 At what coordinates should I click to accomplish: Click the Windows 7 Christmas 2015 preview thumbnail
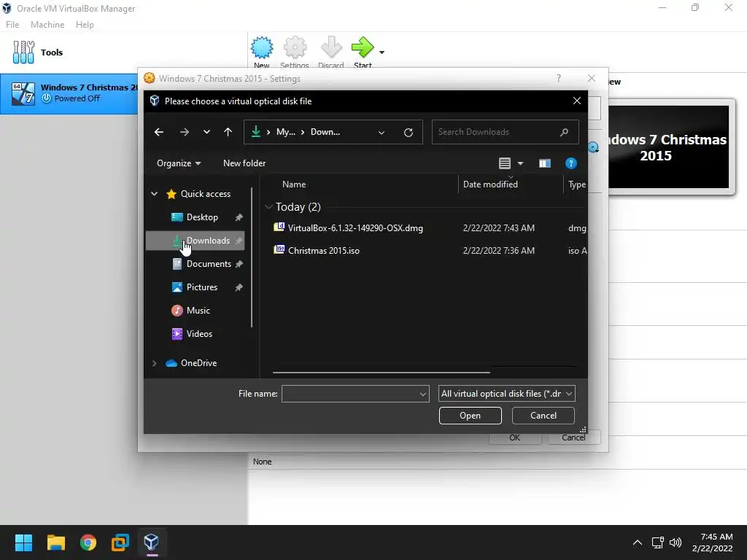pyautogui.click(x=669, y=147)
